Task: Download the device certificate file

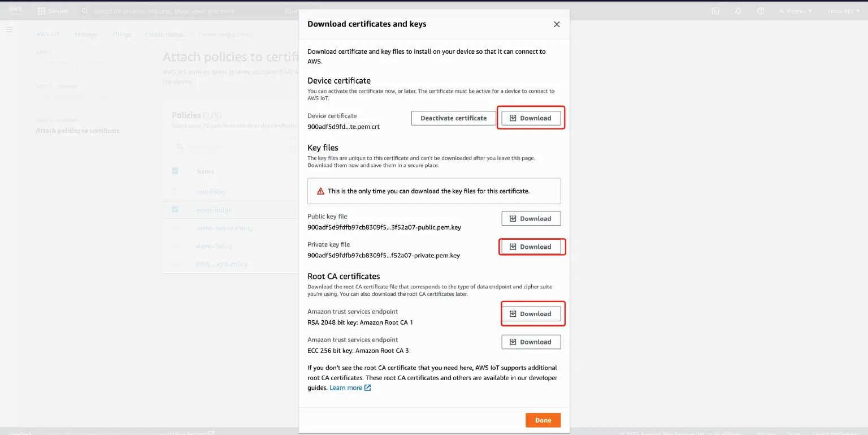Action: click(x=531, y=118)
